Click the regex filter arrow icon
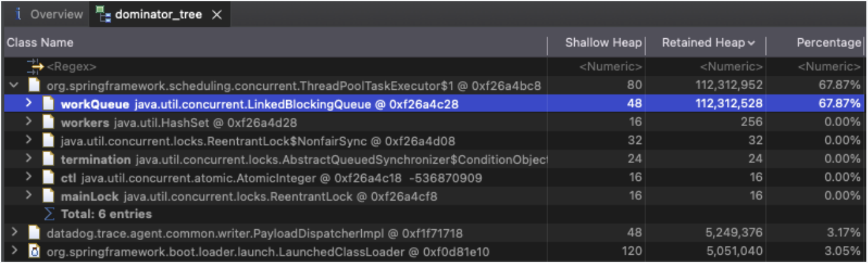This screenshot has width=868, height=263. 36,66
